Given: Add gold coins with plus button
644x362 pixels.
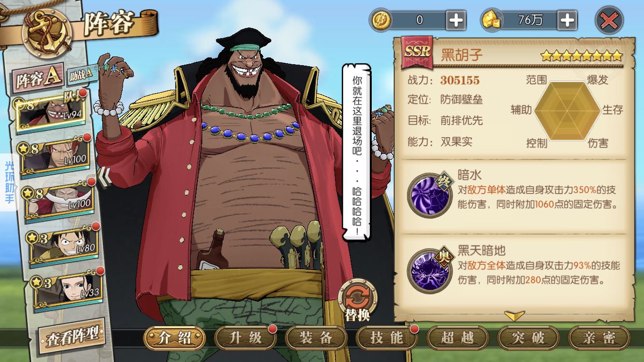Looking at the screenshot, I should (456, 20).
